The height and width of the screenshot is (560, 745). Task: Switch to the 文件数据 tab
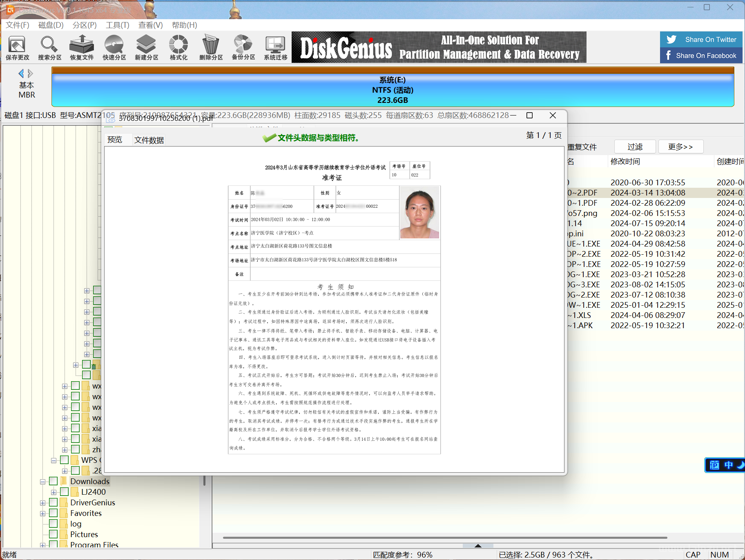tap(149, 140)
